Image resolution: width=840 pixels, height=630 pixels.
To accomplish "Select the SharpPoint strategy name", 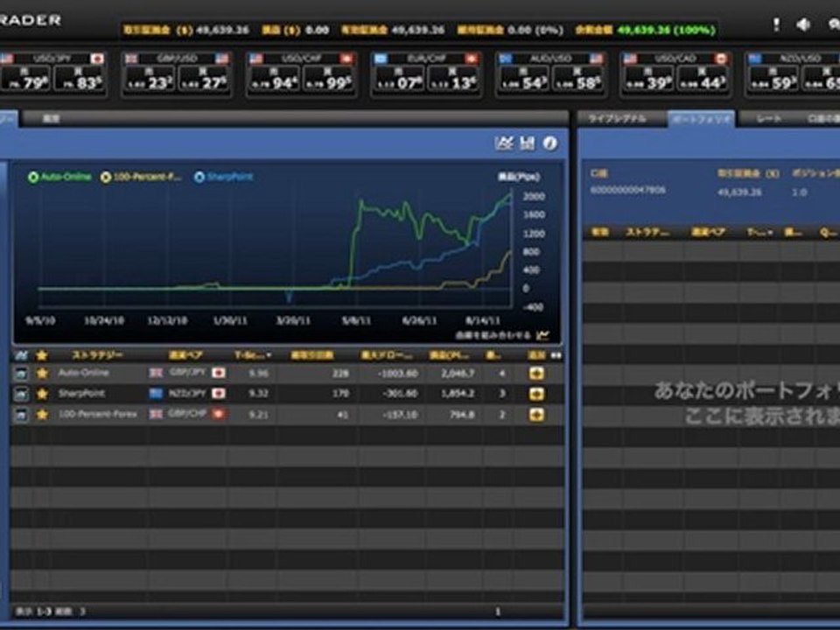I will pyautogui.click(x=81, y=393).
